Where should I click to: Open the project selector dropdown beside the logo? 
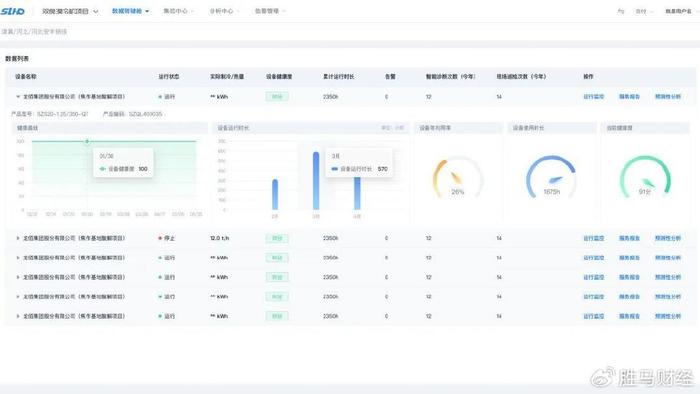(x=70, y=11)
